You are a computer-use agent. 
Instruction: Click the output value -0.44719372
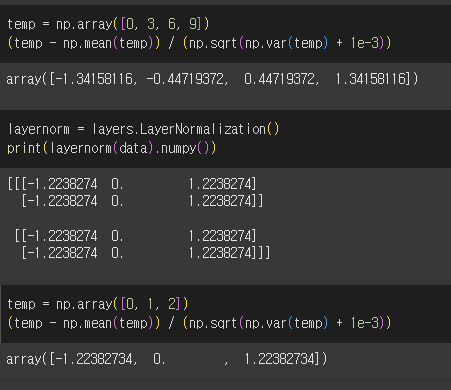(185, 79)
